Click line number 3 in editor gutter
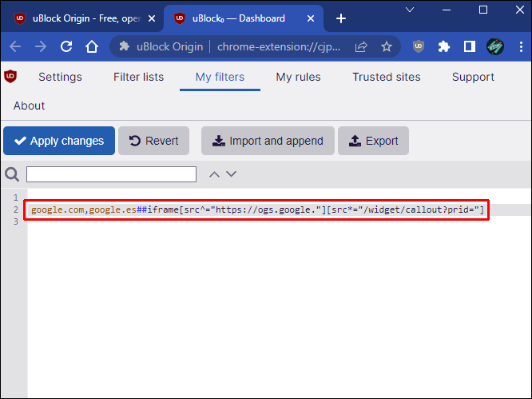532x399 pixels. [16, 221]
